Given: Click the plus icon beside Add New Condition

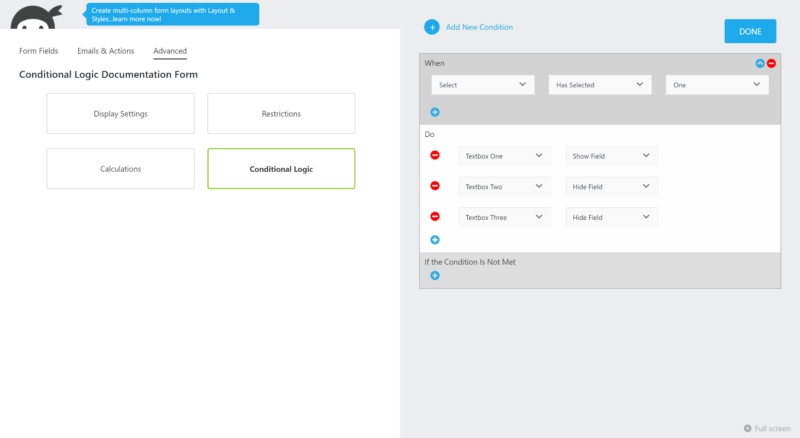Looking at the screenshot, I should pos(431,27).
